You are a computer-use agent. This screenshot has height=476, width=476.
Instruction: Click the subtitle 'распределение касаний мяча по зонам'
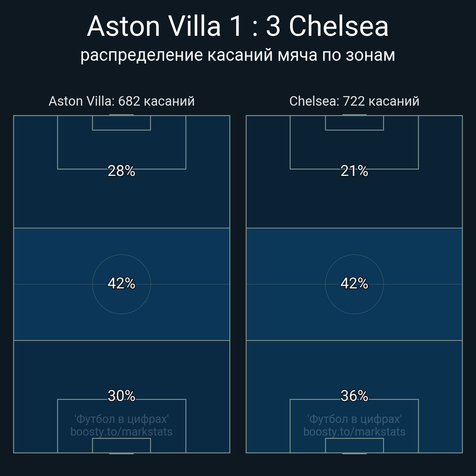(238, 55)
